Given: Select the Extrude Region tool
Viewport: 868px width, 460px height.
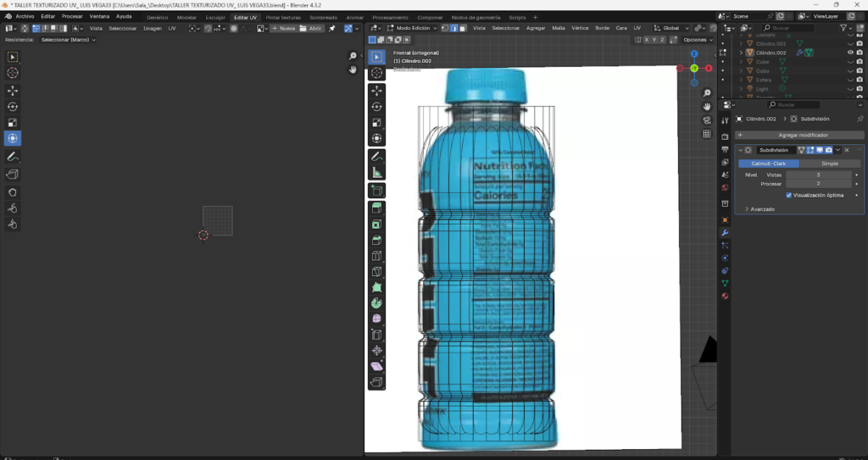Looking at the screenshot, I should (x=376, y=208).
